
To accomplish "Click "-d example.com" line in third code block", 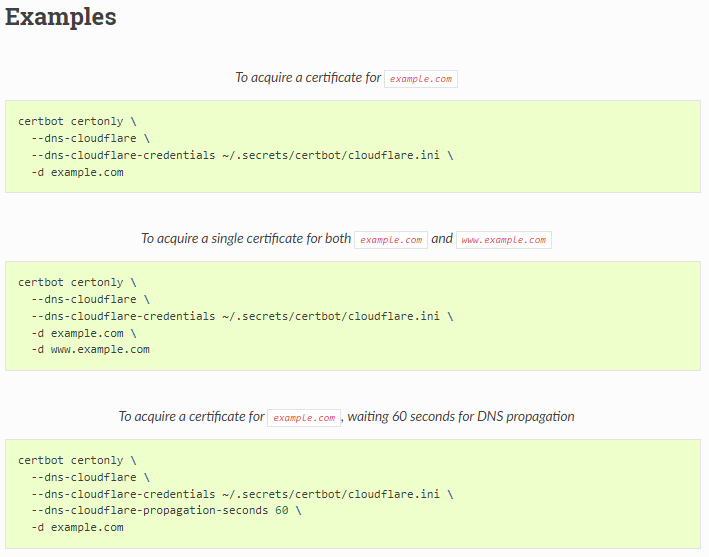I will 77,528.
